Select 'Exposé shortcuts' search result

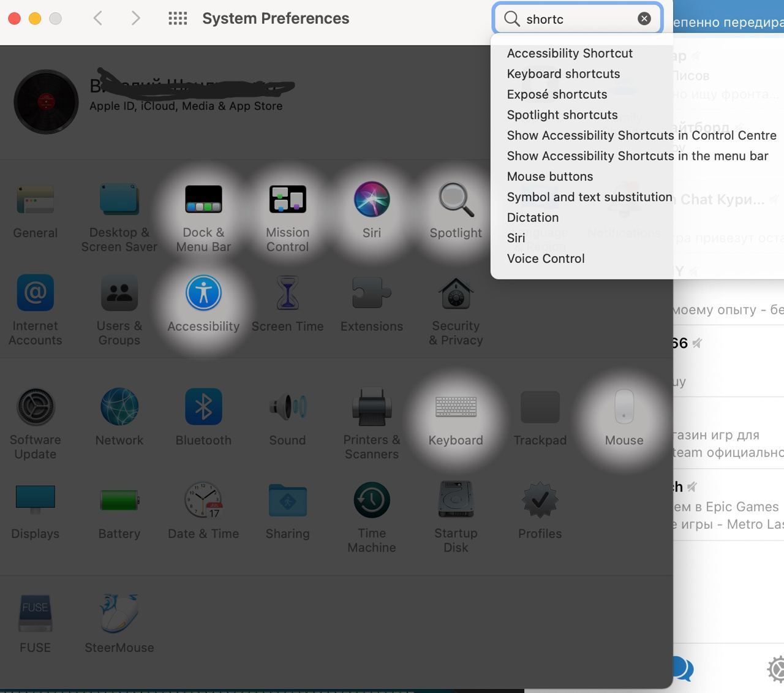point(557,94)
